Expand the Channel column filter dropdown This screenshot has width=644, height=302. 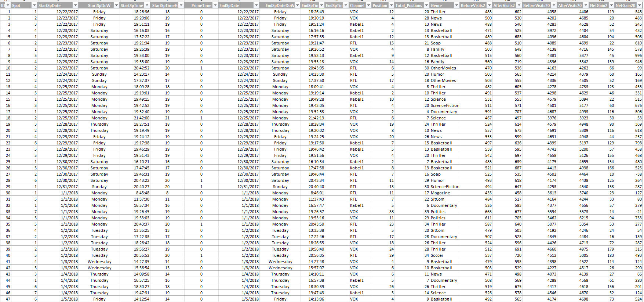(368, 6)
